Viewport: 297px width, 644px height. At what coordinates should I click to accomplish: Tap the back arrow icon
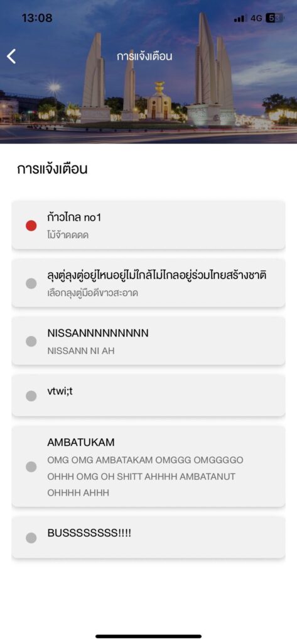11,56
